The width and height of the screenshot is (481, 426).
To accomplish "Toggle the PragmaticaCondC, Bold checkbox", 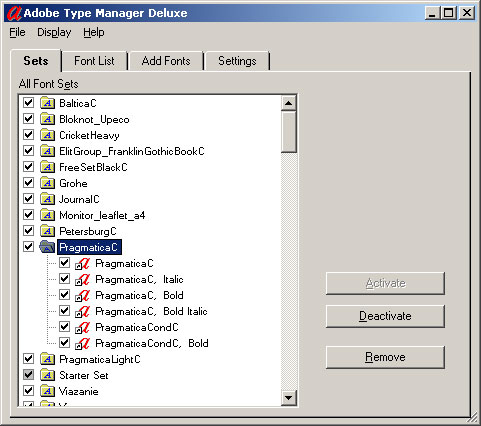I will coord(64,343).
